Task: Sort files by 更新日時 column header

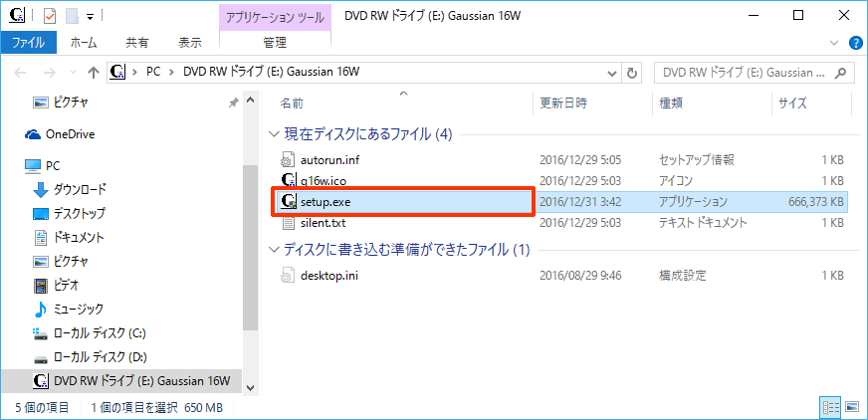Action: coord(563,103)
